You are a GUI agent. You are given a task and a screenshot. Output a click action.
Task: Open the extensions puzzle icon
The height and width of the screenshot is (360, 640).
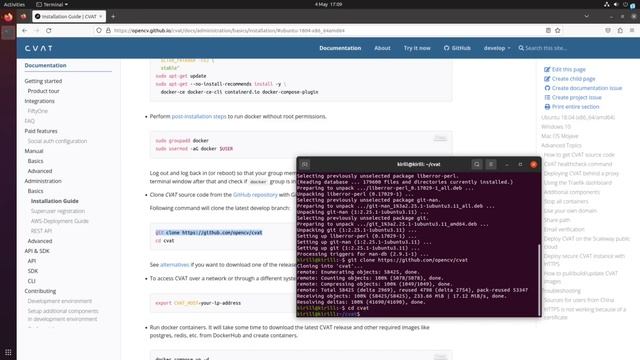[620, 31]
